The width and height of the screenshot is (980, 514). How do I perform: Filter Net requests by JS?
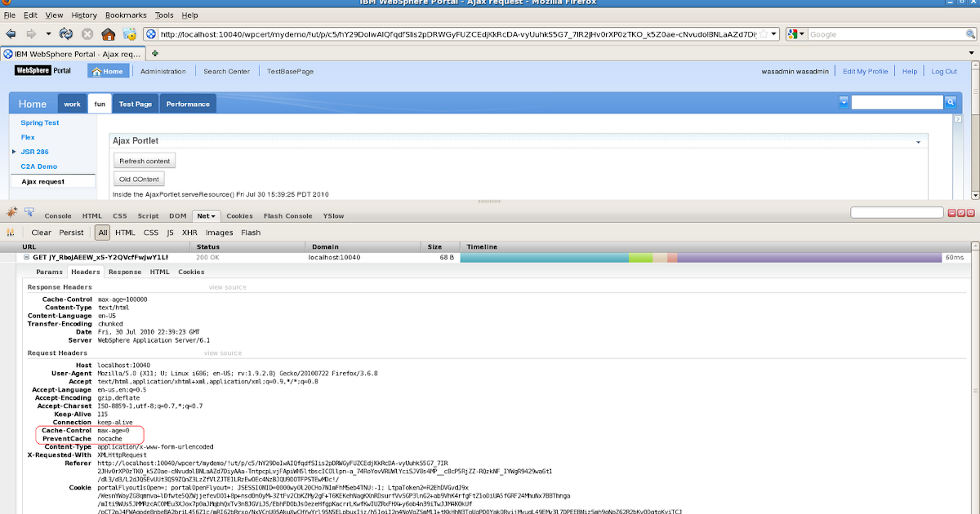[x=170, y=233]
